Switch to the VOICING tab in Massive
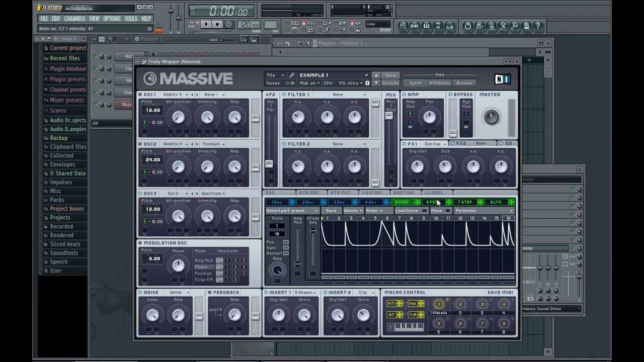The image size is (644, 362). coord(372,193)
